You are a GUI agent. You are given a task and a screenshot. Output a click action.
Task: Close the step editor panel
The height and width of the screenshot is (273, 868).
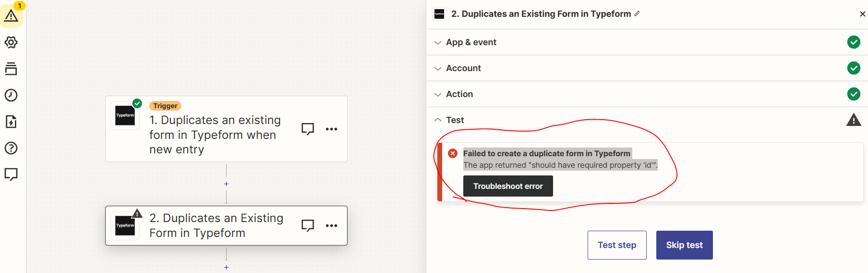[862, 14]
